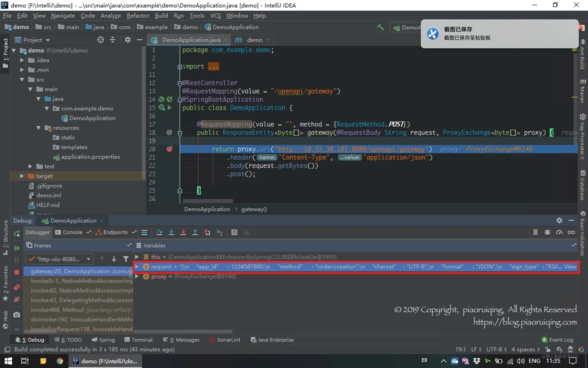Viewport: 588px width, 368px height.
Task: Open Chrome from the taskbar
Action: [x=59, y=361]
